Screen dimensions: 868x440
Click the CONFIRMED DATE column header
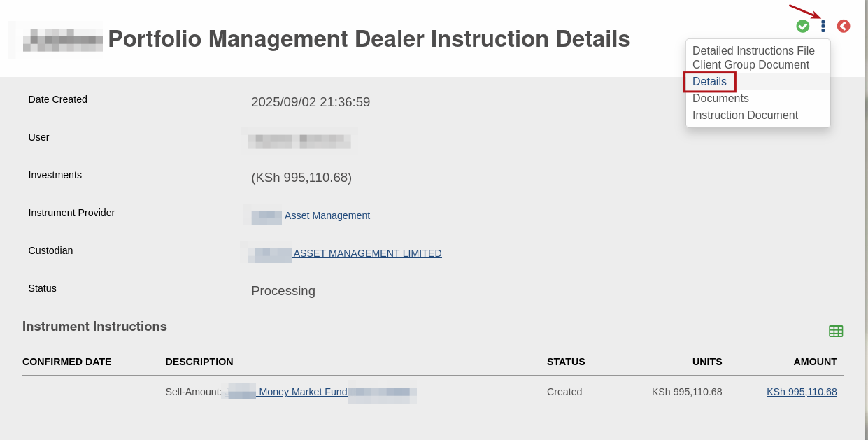click(x=66, y=362)
